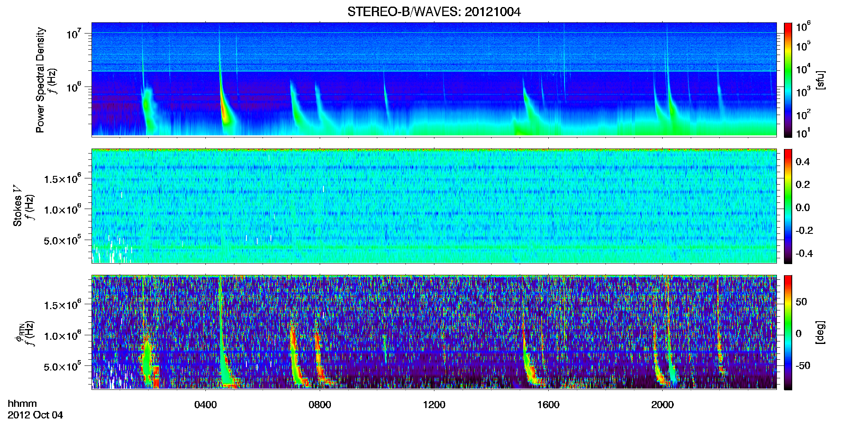Click the [sfu] colorbar unit label
The image size is (868, 447).
pos(820,80)
